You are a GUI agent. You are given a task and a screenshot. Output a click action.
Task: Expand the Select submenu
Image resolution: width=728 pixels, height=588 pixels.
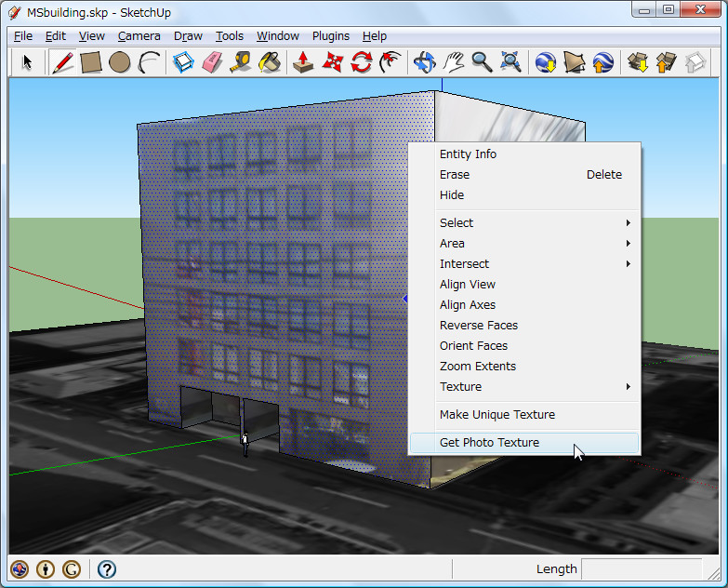click(x=523, y=223)
